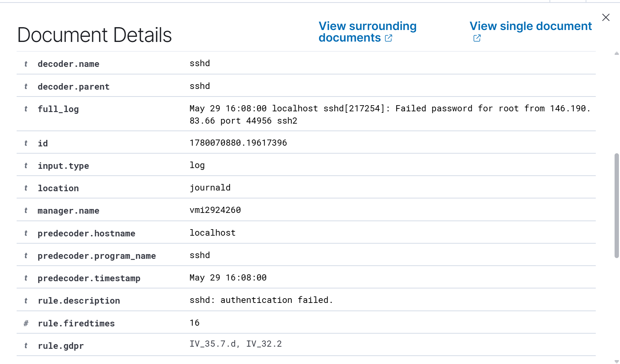Click the hostname value localhost
Image resolution: width=620 pixels, height=364 pixels.
[213, 233]
